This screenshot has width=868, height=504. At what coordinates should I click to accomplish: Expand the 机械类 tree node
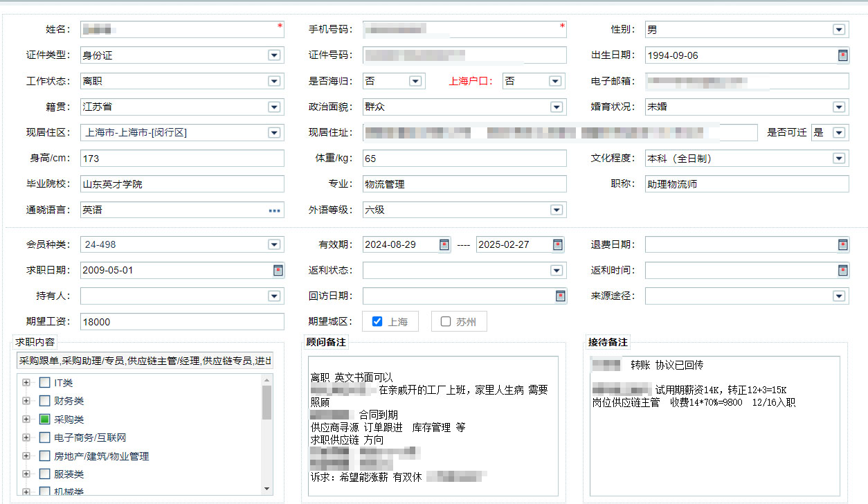(x=26, y=492)
